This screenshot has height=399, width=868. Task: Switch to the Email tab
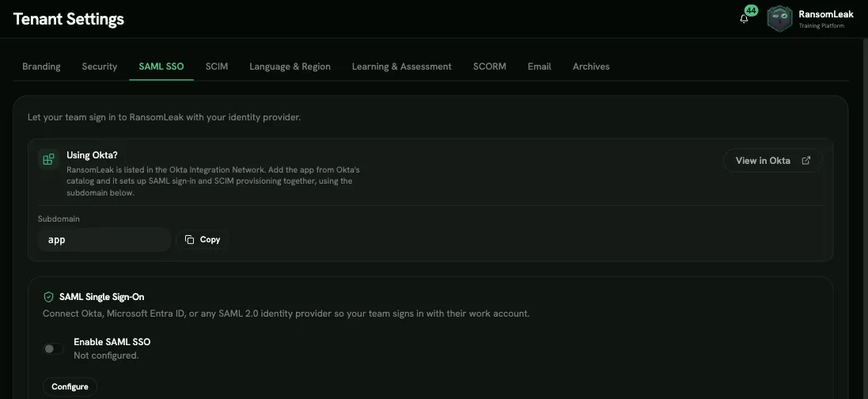(x=539, y=66)
